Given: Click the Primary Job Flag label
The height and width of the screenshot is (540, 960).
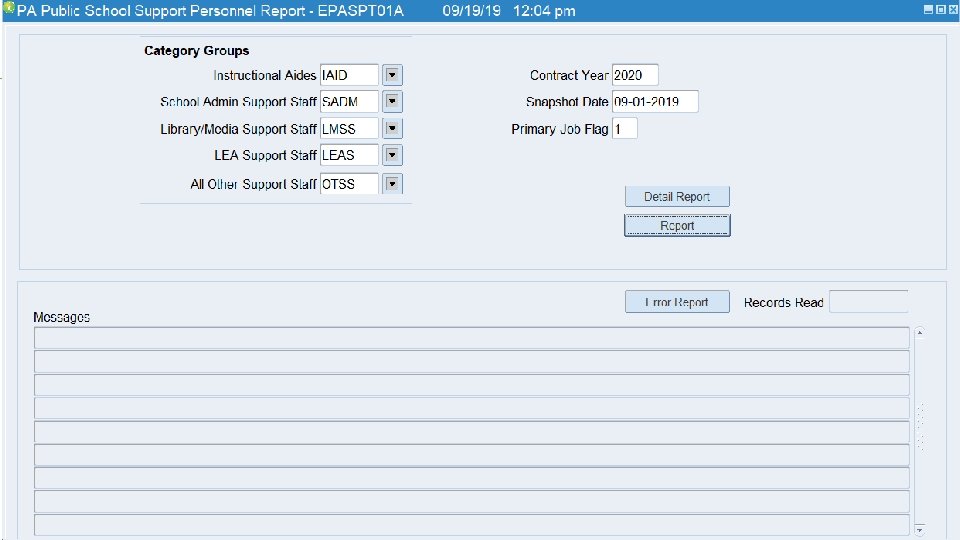Looking at the screenshot, I should pyautogui.click(x=560, y=129).
